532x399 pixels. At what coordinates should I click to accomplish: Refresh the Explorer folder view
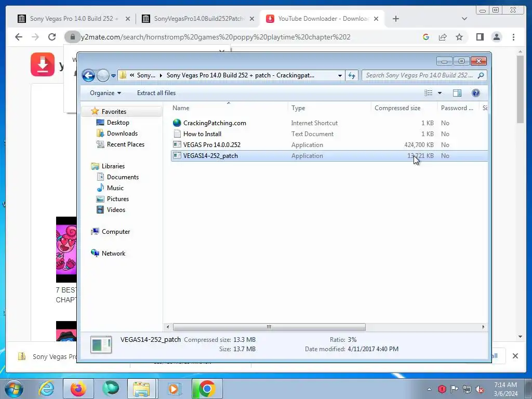click(x=352, y=76)
